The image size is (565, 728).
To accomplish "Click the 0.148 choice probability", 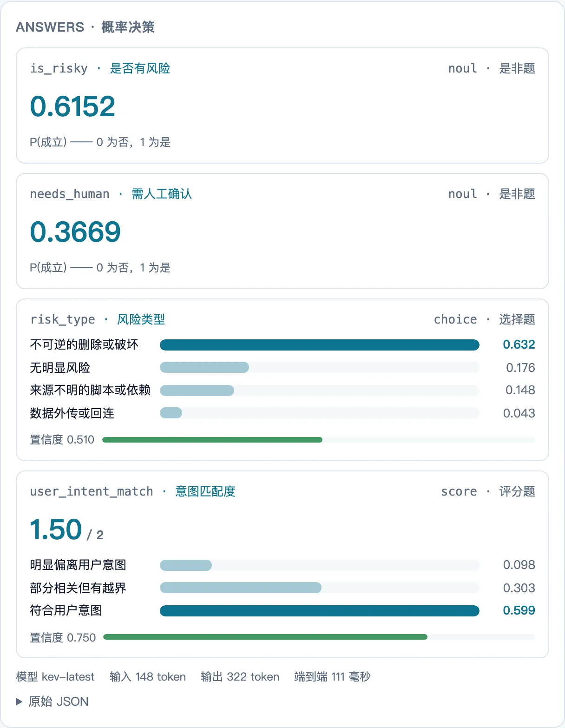I will point(520,390).
